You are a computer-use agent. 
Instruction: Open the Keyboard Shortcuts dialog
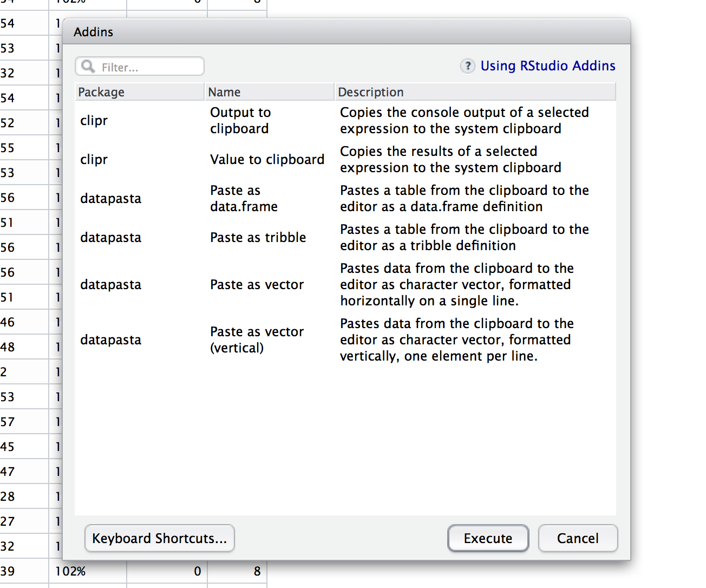click(x=159, y=538)
